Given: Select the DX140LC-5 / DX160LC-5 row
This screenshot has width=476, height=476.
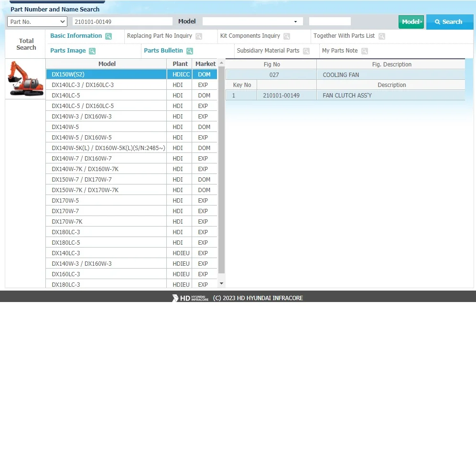Looking at the screenshot, I should pyautogui.click(x=131, y=106).
